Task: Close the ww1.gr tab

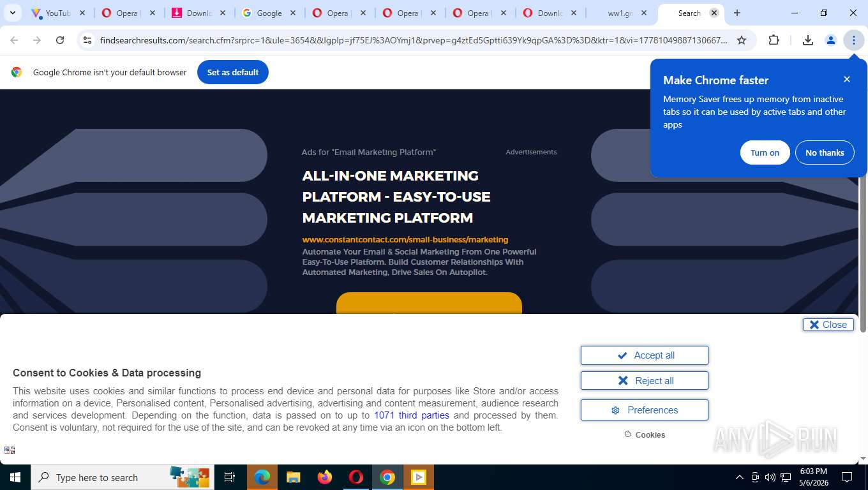Action: pos(644,13)
